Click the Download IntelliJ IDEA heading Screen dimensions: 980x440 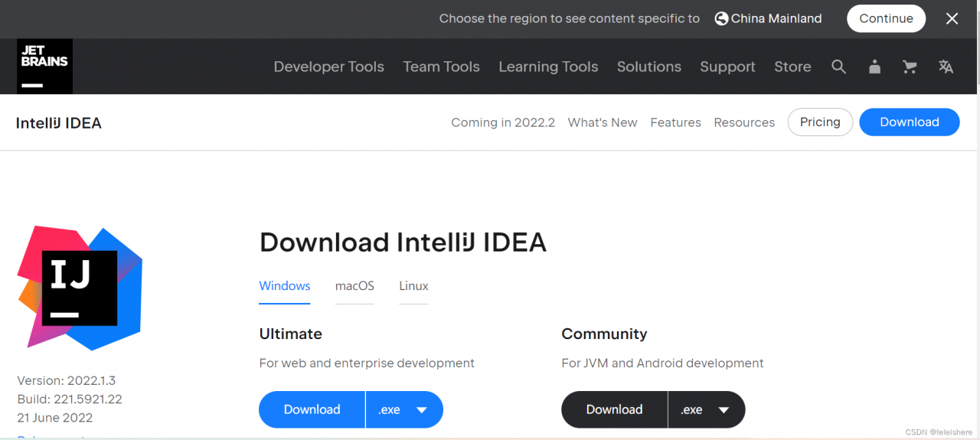(403, 243)
